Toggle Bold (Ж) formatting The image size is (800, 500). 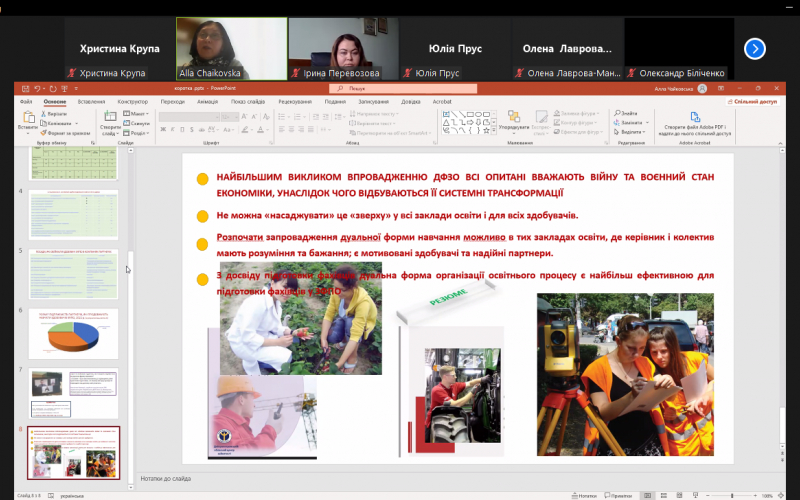click(x=163, y=130)
